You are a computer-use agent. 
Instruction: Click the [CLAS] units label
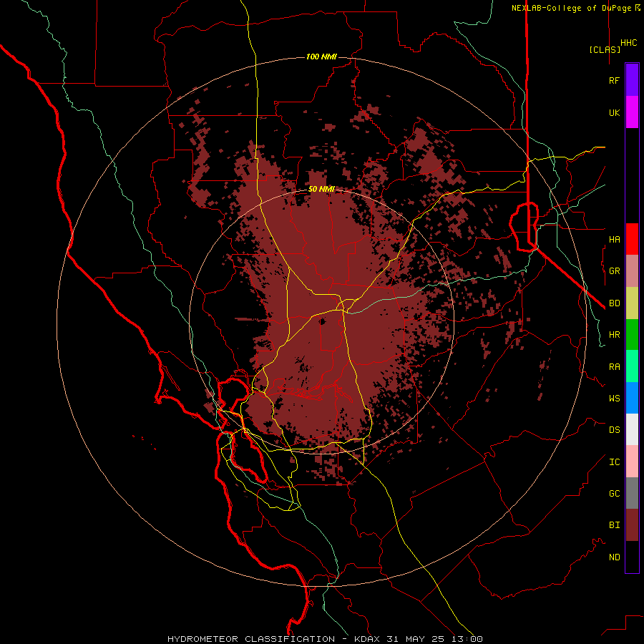click(x=605, y=49)
